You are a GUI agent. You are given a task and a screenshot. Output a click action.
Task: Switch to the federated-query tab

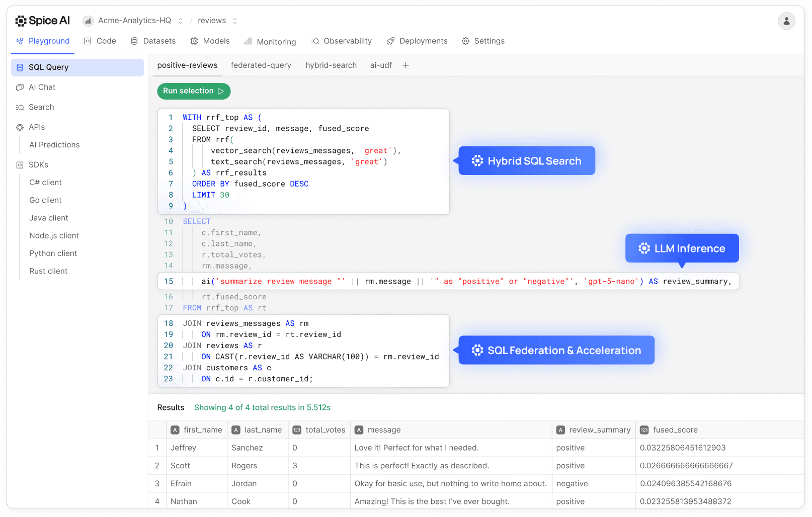click(x=261, y=65)
